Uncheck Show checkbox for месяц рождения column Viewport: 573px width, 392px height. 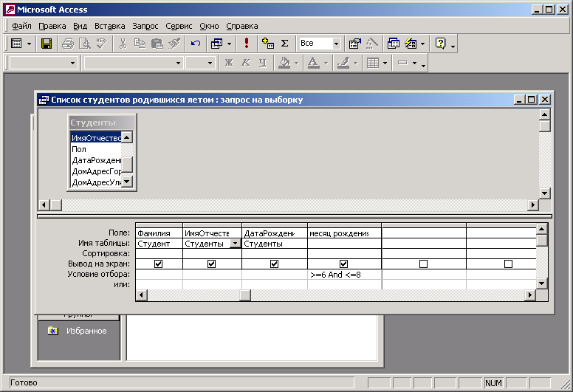click(343, 264)
